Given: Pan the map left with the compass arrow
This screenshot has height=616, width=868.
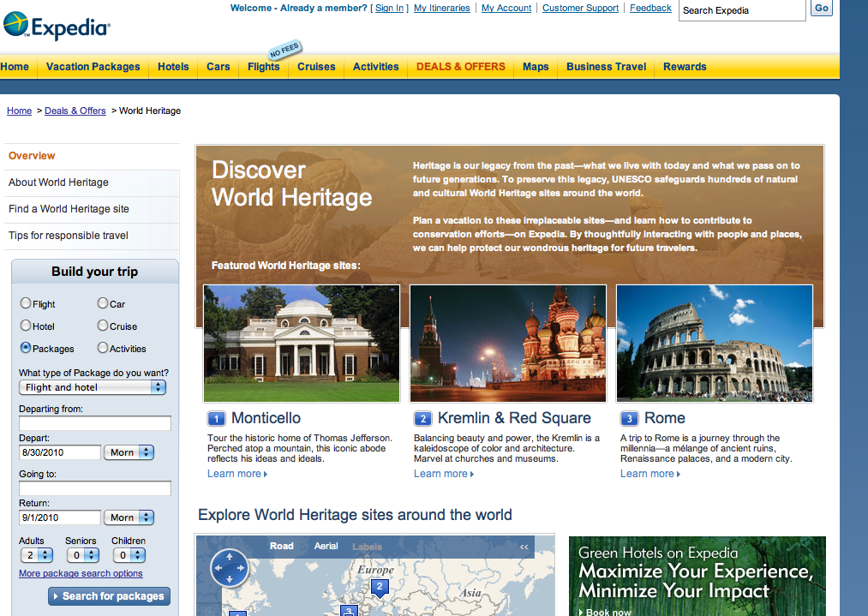Looking at the screenshot, I should pyautogui.click(x=218, y=568).
